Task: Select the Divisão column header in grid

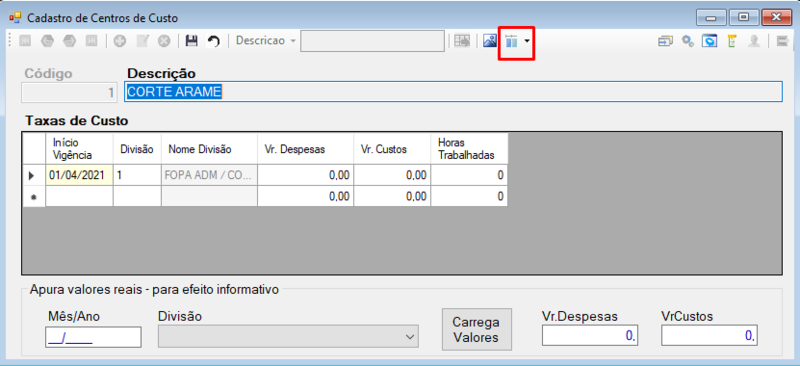Action: coord(137,149)
